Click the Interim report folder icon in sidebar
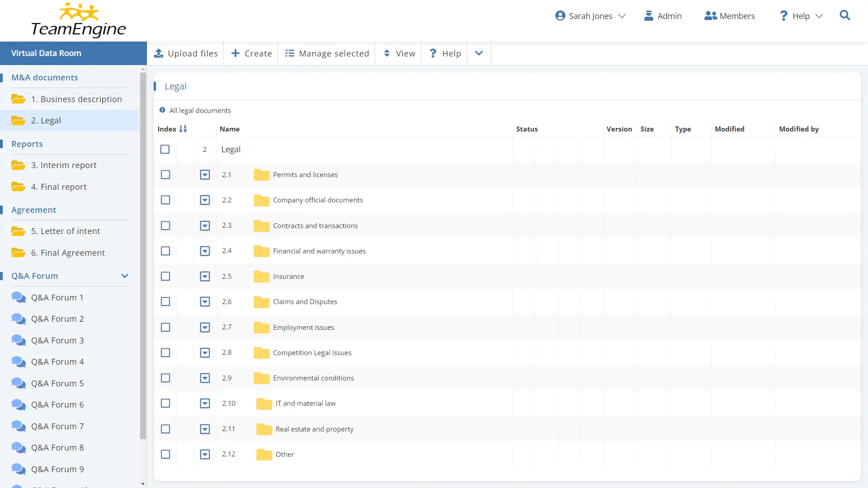This screenshot has width=868, height=488. click(18, 165)
